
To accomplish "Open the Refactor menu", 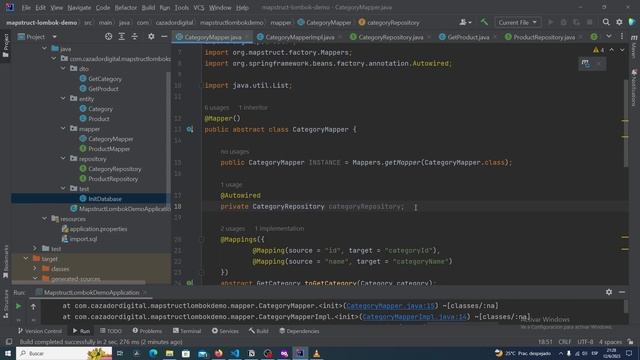I will [125, 7].
